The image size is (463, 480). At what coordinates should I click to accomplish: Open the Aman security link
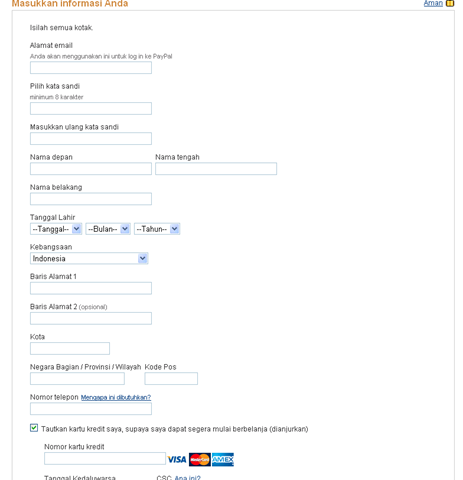[433, 3]
